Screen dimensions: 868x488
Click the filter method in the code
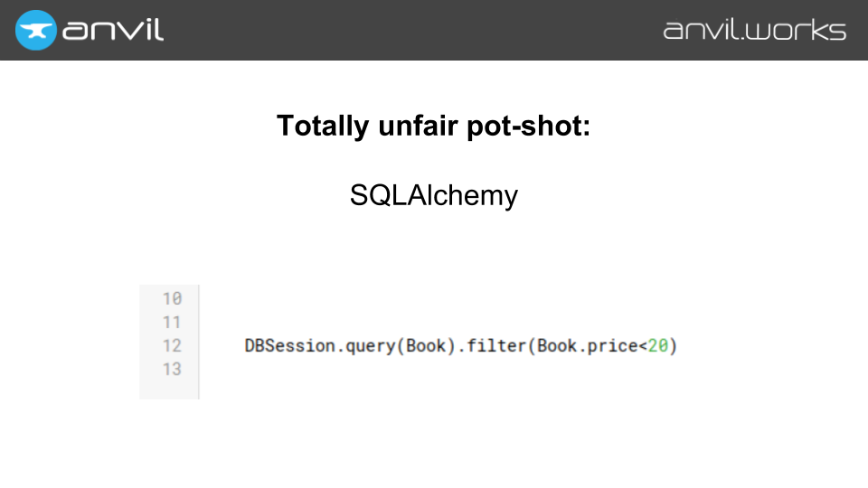point(502,346)
